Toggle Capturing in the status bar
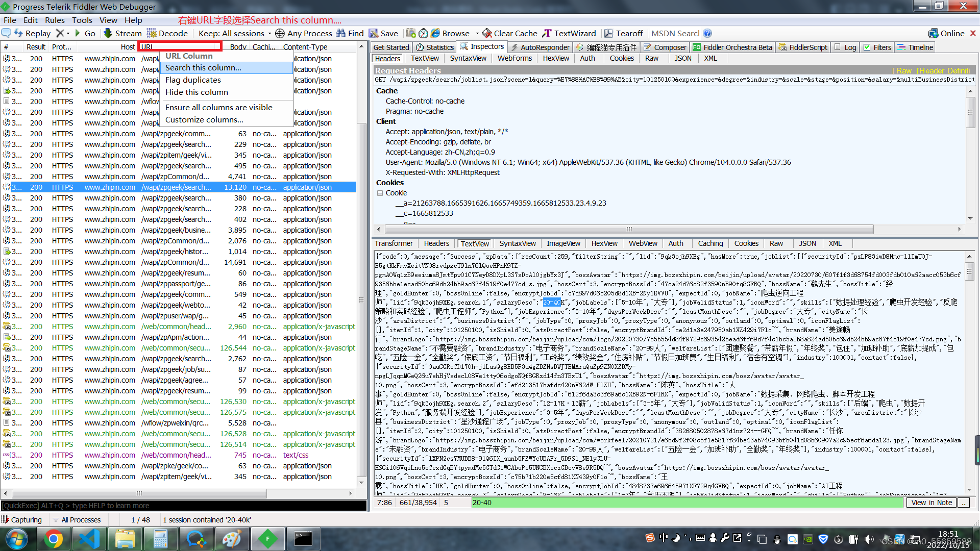This screenshot has height=551, width=980. coord(22,519)
